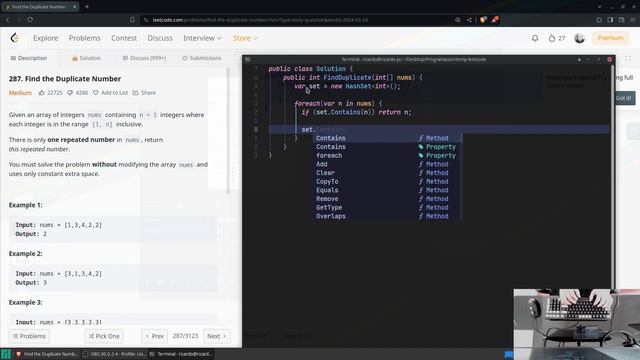Image resolution: width=640 pixels, height=360 pixels.
Task: Select the GetType Method suggestion
Action: [388, 207]
